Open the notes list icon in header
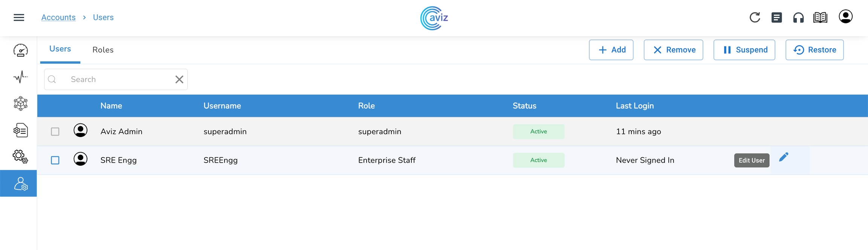The image size is (868, 250). (776, 17)
